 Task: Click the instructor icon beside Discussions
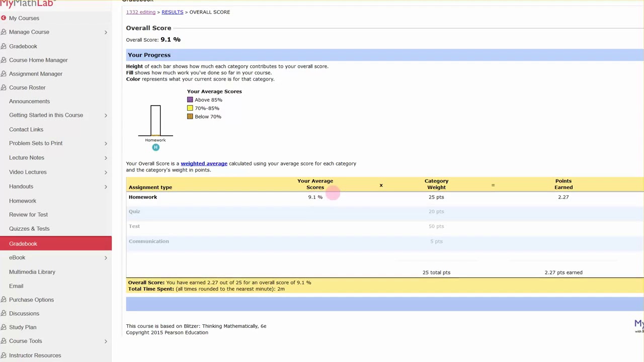point(4,314)
